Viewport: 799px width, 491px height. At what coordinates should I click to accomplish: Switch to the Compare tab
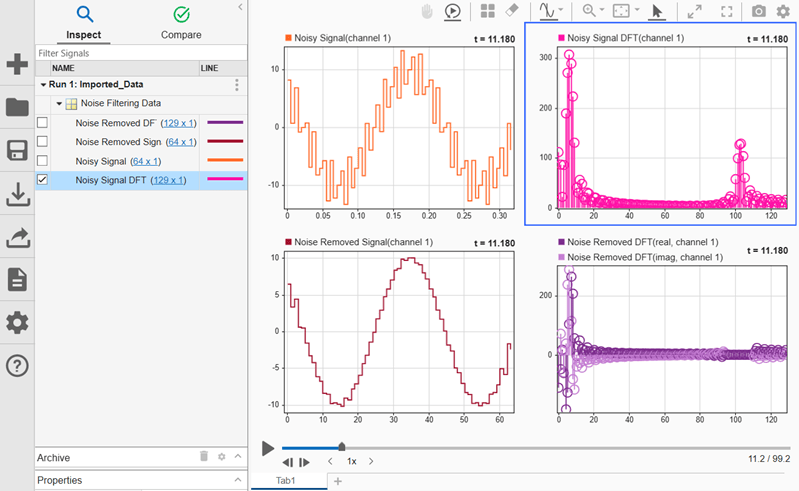tap(181, 23)
